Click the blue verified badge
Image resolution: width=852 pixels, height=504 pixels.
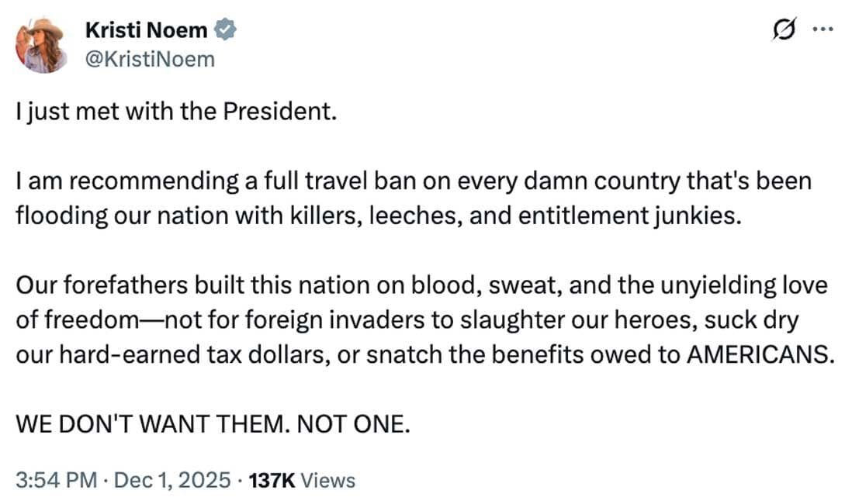(x=225, y=29)
